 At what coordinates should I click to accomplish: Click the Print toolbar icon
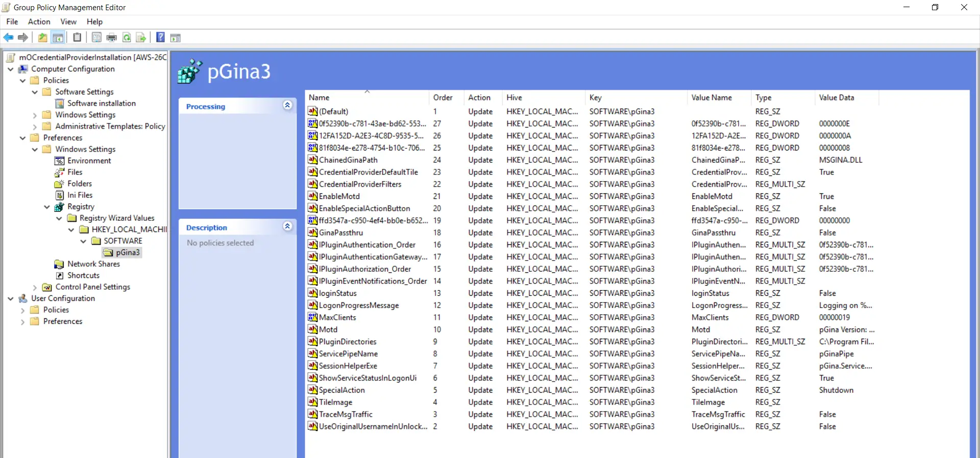(x=111, y=37)
